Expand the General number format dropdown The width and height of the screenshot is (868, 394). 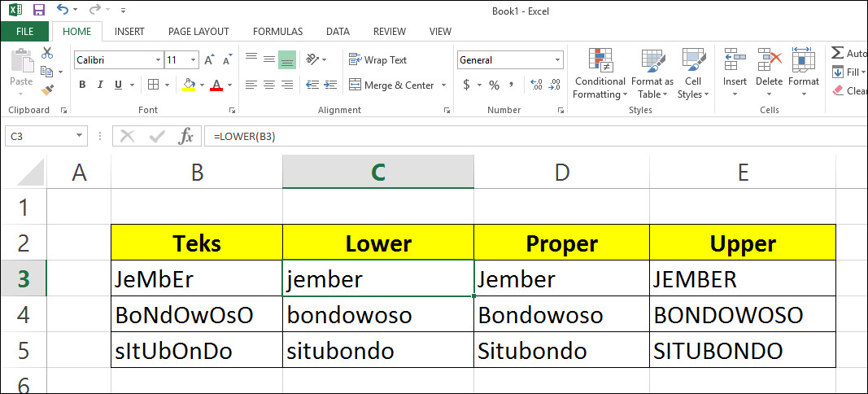[x=557, y=60]
